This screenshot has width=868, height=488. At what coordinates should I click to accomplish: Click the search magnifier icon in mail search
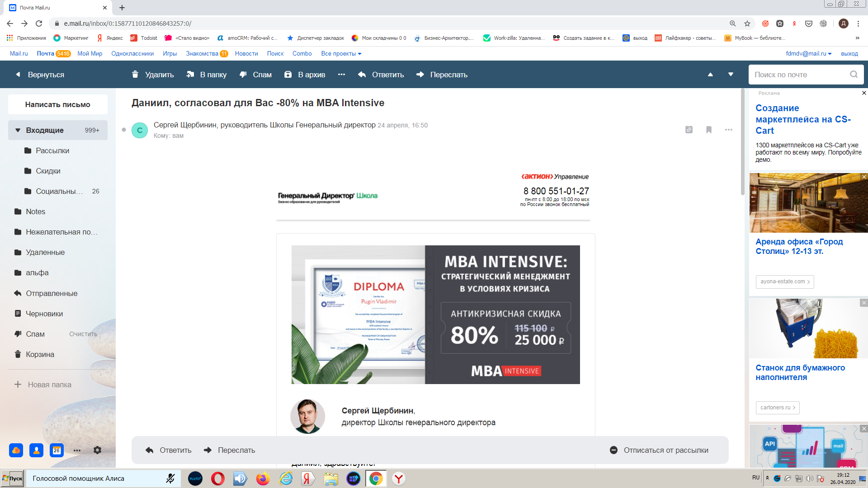click(x=854, y=75)
